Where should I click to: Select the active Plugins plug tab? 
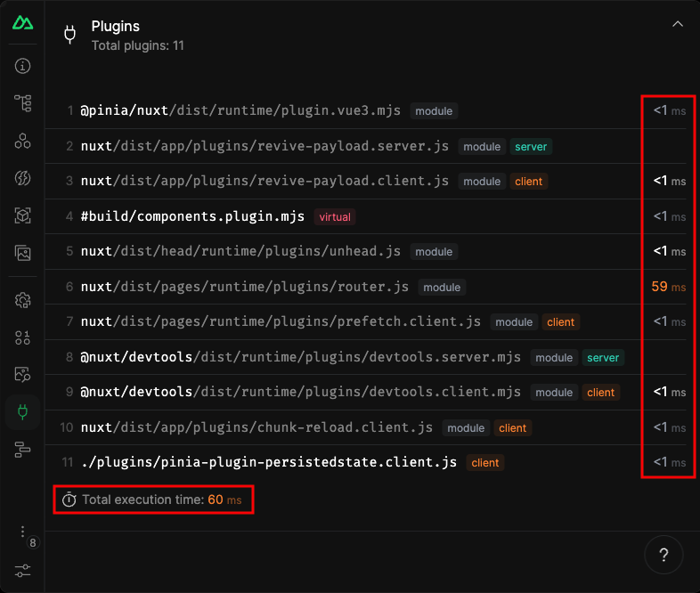coord(23,412)
